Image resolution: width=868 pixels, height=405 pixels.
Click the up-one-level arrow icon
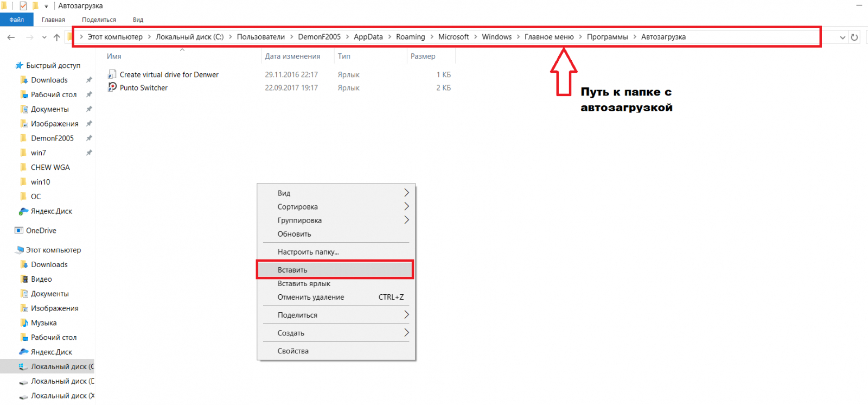57,37
